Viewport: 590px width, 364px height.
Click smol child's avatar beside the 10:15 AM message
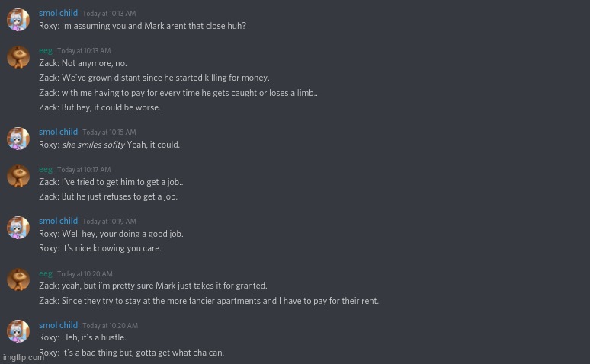pyautogui.click(x=18, y=139)
